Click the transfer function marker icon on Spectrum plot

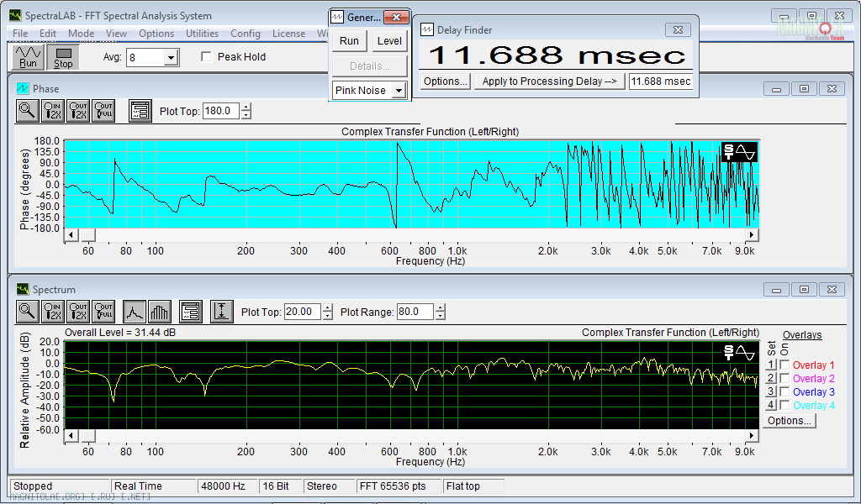[739, 353]
